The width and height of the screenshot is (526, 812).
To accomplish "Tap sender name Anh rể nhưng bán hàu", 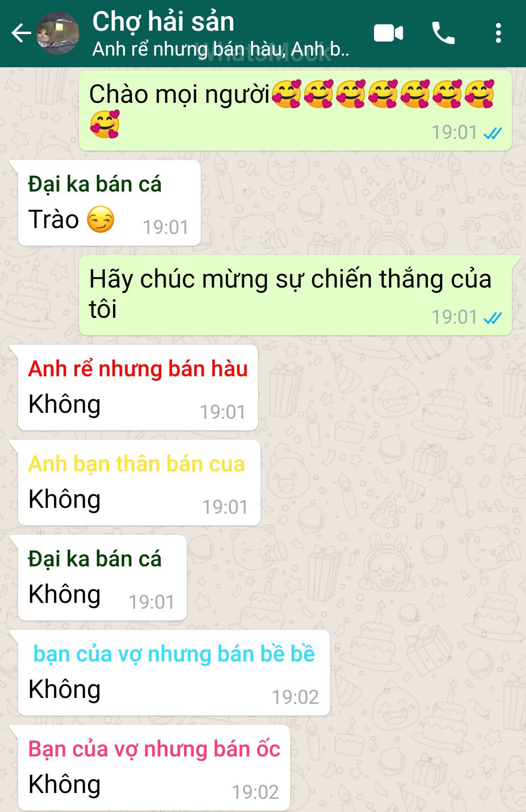I will point(138,368).
